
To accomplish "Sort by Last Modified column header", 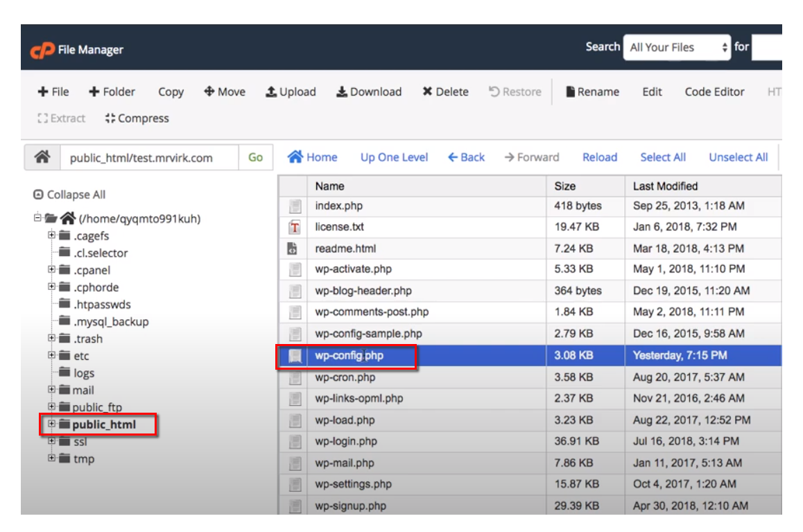I will 703,187.
